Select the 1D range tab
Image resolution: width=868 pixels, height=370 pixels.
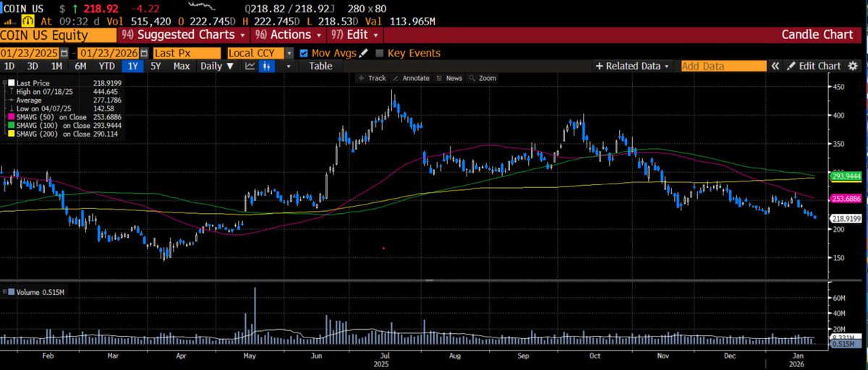(x=9, y=66)
